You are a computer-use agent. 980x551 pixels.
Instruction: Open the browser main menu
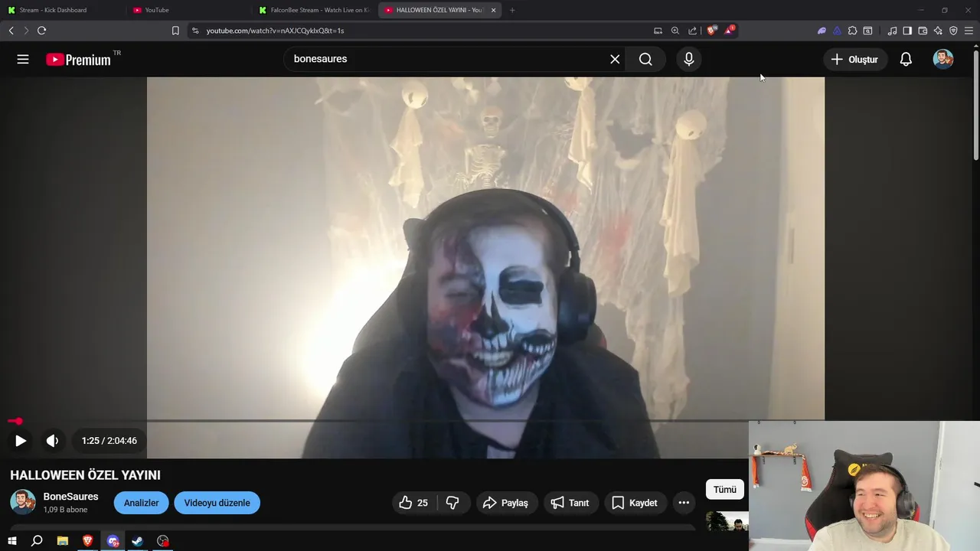point(969,31)
